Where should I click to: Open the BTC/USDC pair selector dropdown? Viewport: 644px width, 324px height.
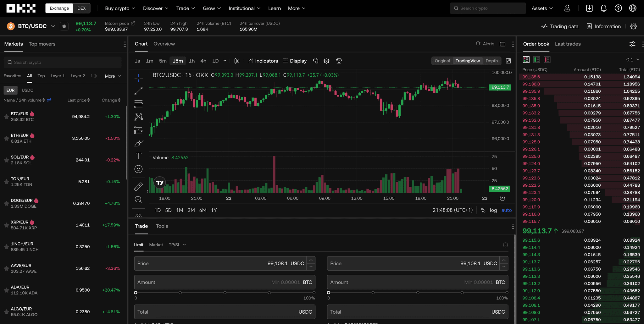click(53, 26)
